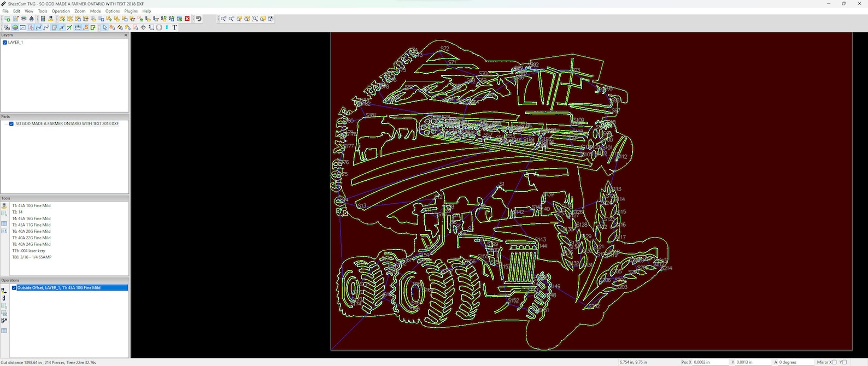The width and height of the screenshot is (868, 366).
Task: Click the red X delete icon in toolbar
Action: pyautogui.click(x=187, y=19)
